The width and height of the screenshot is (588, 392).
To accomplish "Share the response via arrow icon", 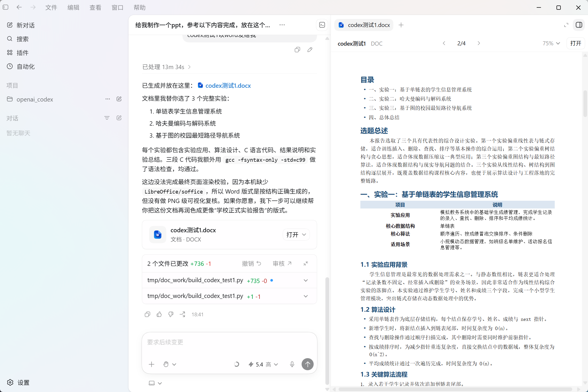I will (x=182, y=314).
